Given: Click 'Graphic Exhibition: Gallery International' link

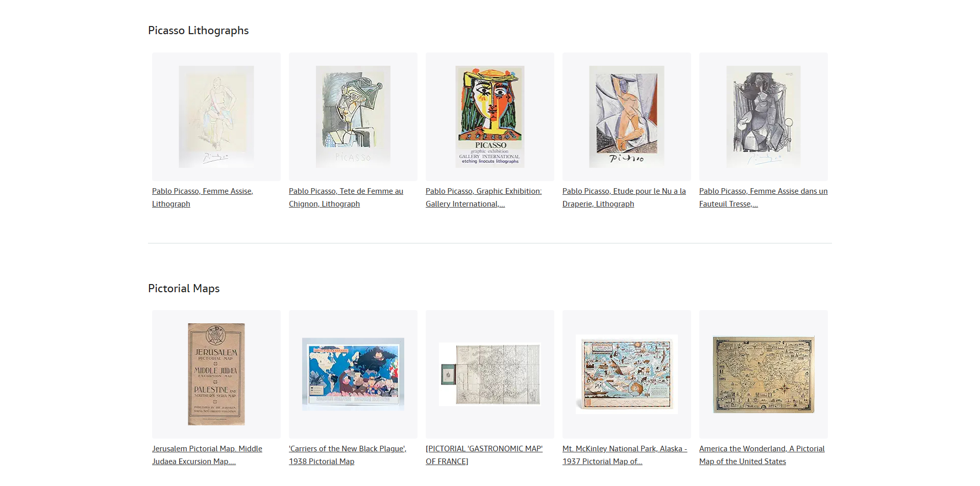Looking at the screenshot, I should tap(484, 197).
